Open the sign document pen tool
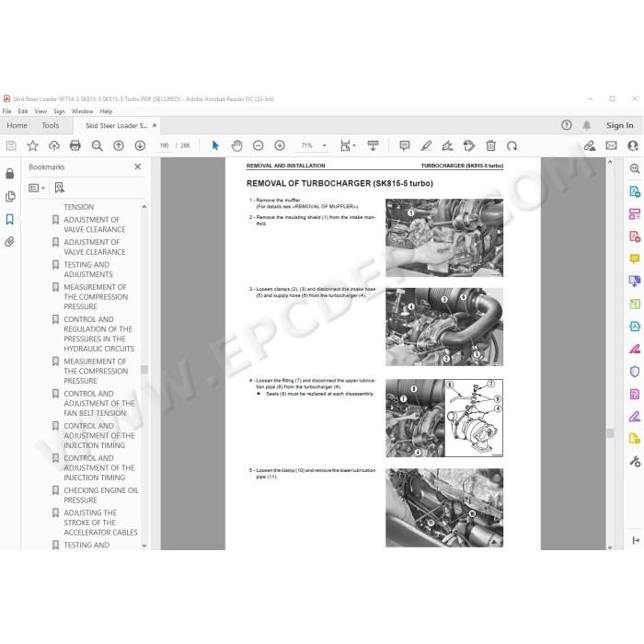The image size is (644, 644). (447, 145)
